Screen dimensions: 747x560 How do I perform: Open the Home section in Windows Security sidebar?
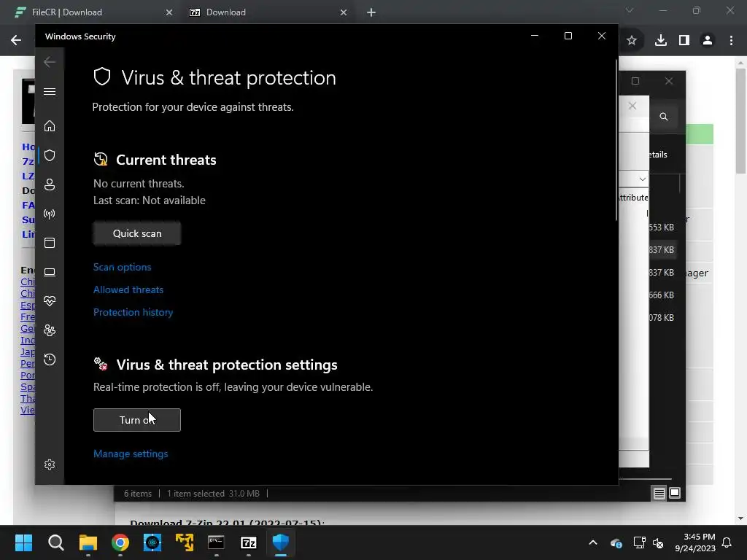[x=50, y=126]
